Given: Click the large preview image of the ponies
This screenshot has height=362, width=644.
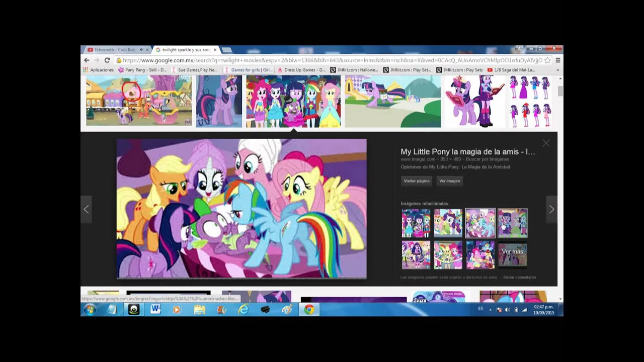Looking at the screenshot, I should (242, 209).
